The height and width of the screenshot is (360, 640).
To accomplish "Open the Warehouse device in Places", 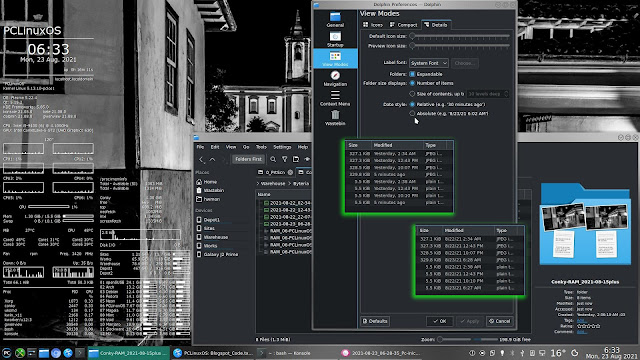I will [212, 237].
